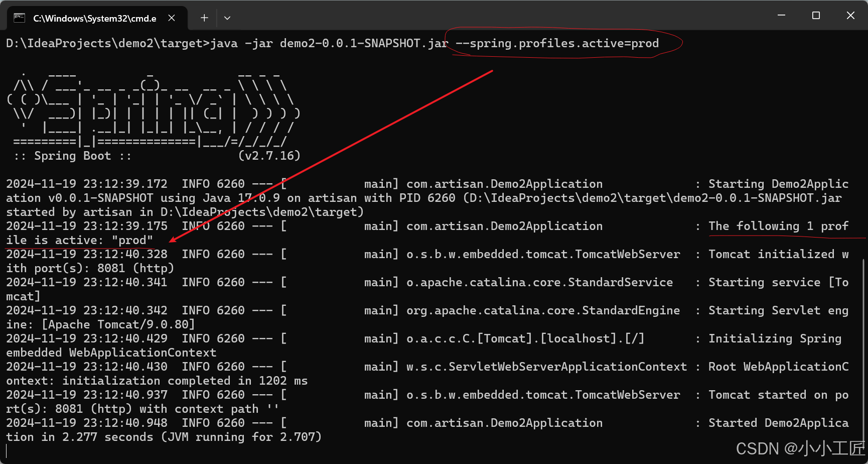Expand the new-tab profile dropdown chevron
This screenshot has width=868, height=464.
click(x=227, y=18)
